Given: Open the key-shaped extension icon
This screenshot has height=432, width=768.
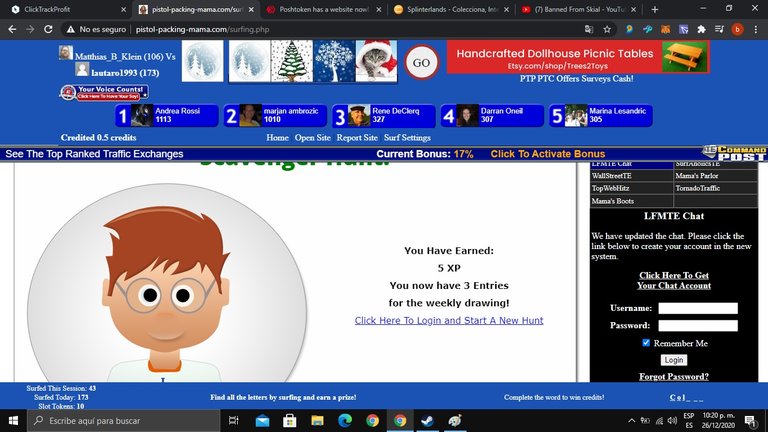Looking at the screenshot, I should pyautogui.click(x=647, y=29).
